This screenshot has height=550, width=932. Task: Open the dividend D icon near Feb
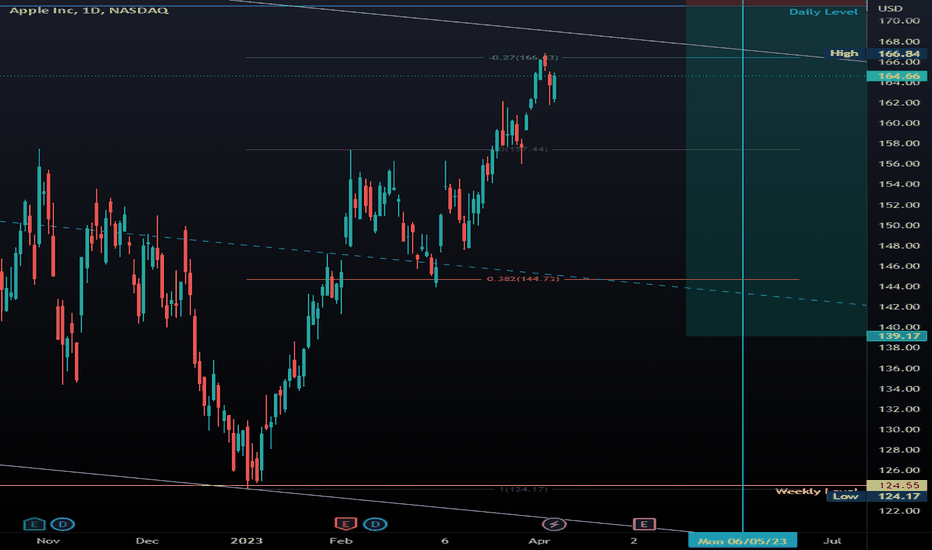pos(375,524)
